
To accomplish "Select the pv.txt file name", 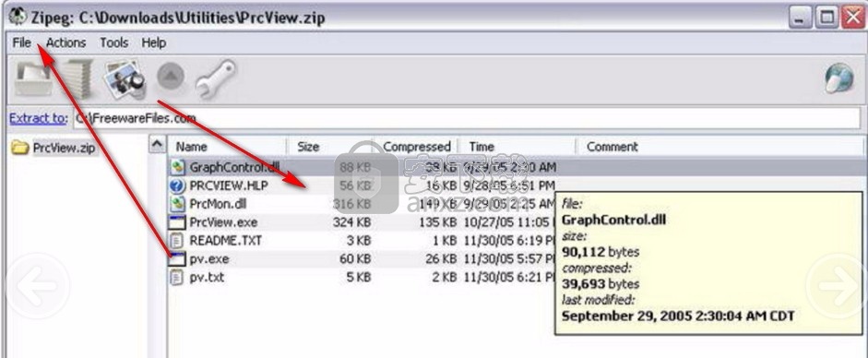I will click(x=207, y=277).
